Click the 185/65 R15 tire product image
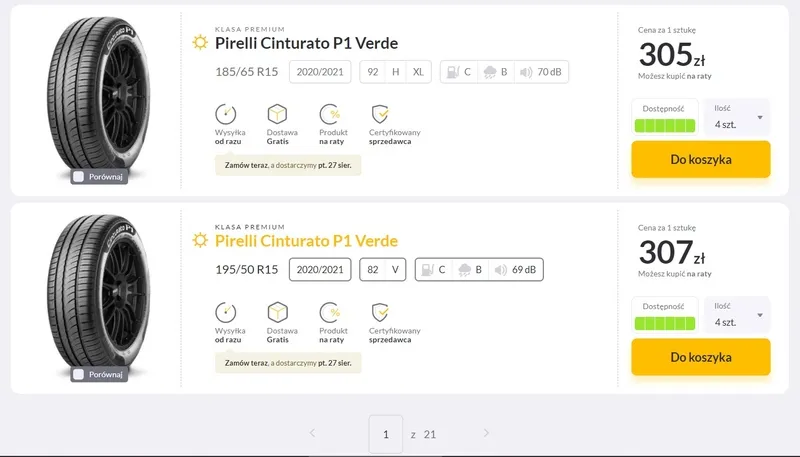This screenshot has height=457, width=800. [x=98, y=93]
